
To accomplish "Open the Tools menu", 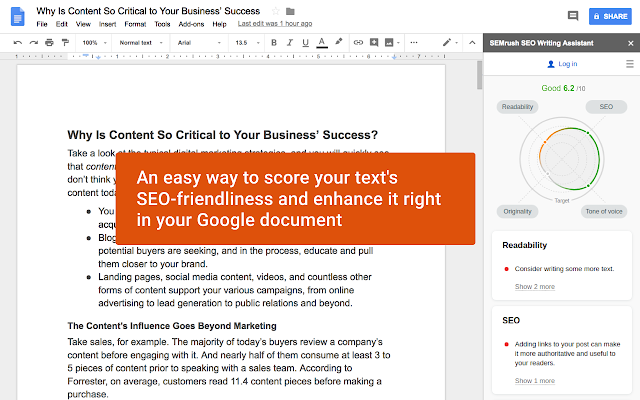I will pyautogui.click(x=162, y=24).
